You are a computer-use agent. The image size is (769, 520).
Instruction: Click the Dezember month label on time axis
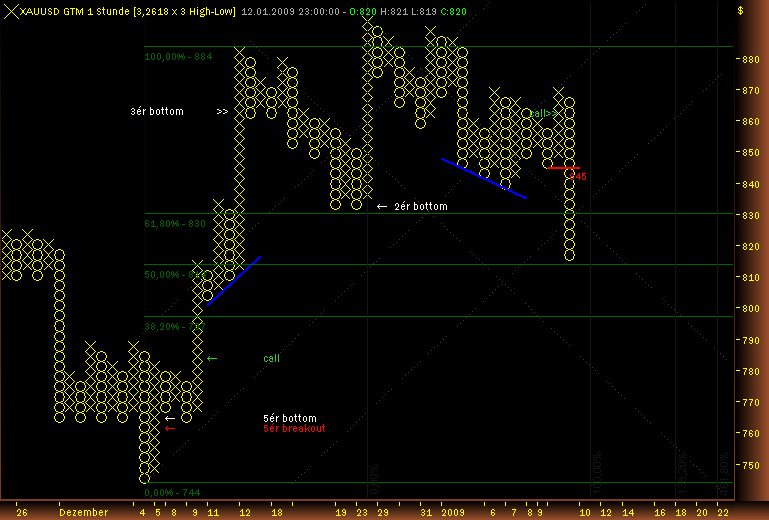point(84,513)
